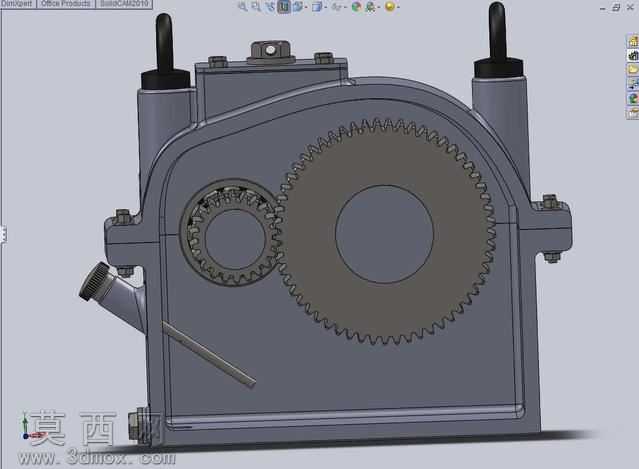Click the View Settings yellow sphere icon
This screenshot has height=469, width=639.
pos(390,7)
